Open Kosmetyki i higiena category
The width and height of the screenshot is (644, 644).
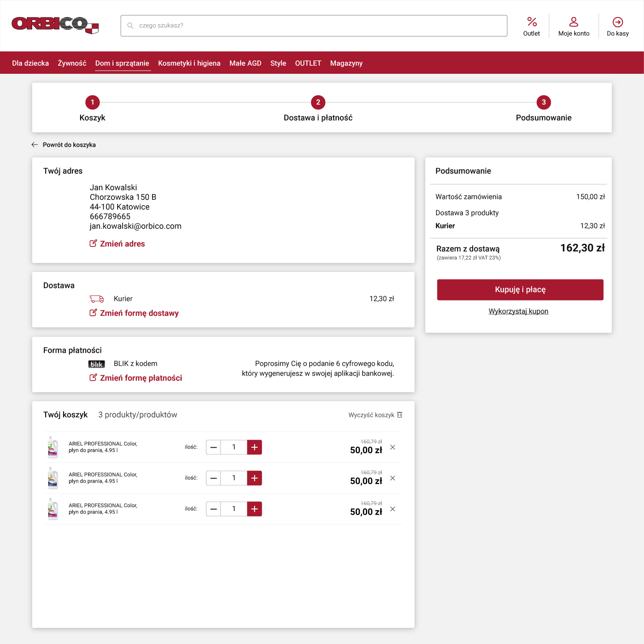pos(189,63)
